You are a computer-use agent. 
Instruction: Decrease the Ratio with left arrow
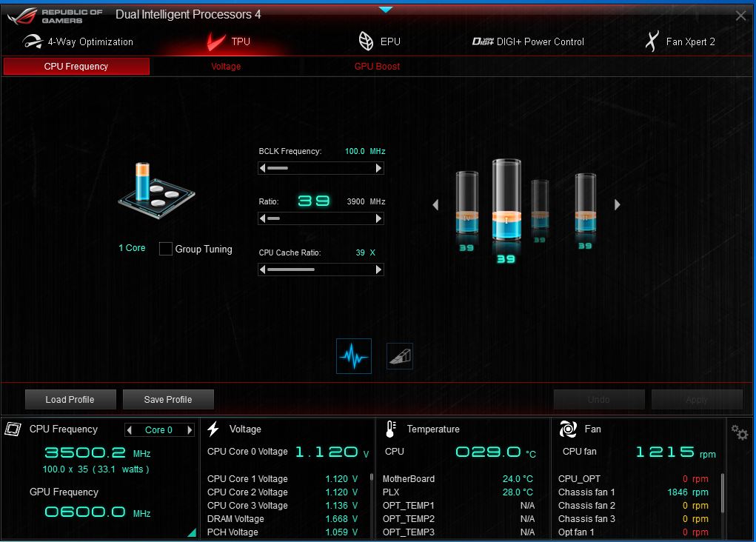click(x=262, y=219)
